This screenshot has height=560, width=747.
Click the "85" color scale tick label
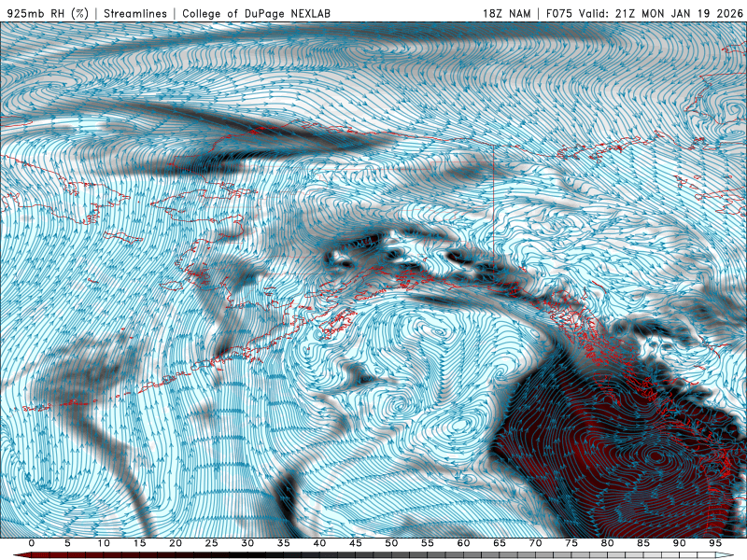[x=643, y=543]
